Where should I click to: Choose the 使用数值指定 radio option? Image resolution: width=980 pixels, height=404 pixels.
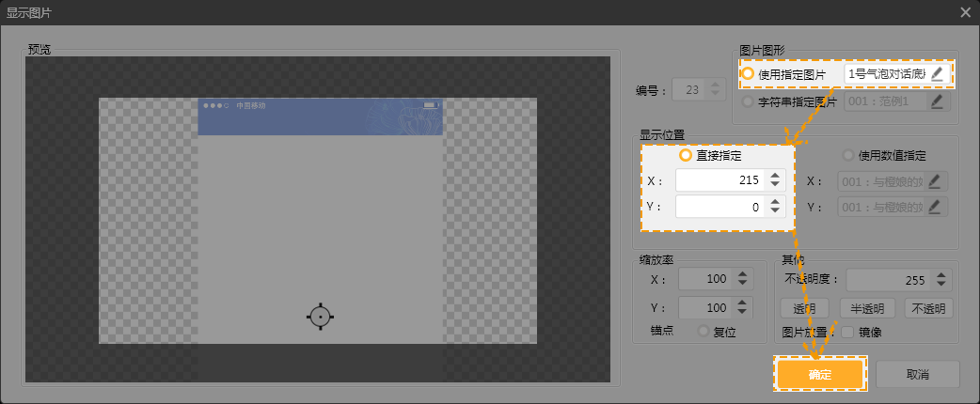849,156
